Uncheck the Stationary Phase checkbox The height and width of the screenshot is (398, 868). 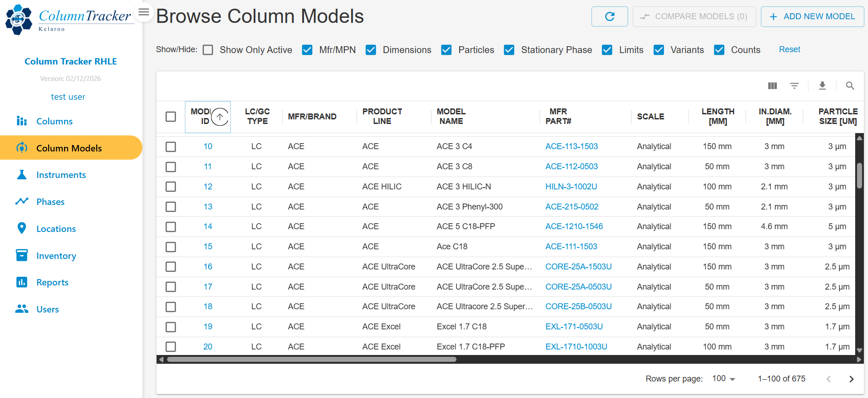coord(509,50)
